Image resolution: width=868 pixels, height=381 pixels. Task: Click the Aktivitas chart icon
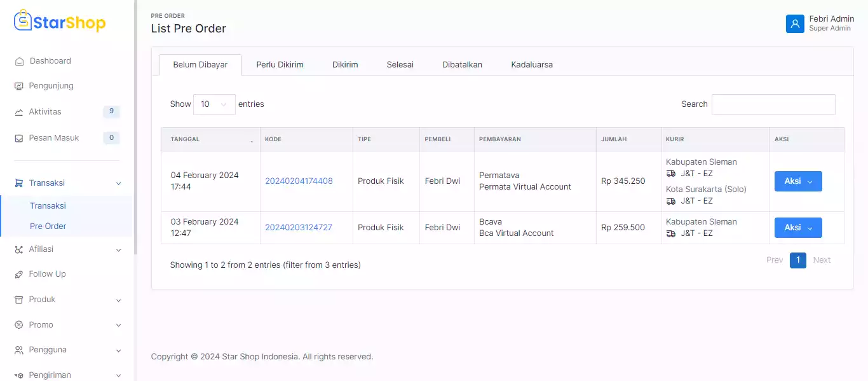click(x=19, y=112)
